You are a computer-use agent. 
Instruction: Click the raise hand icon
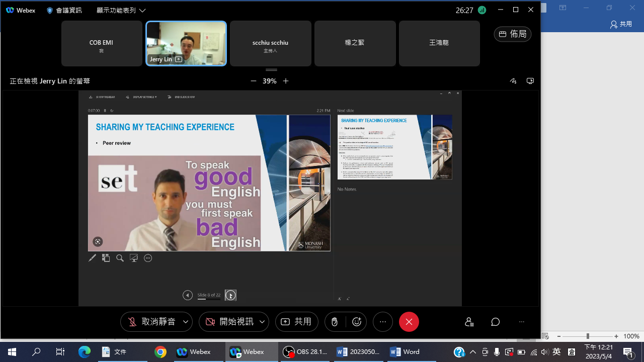point(335,322)
